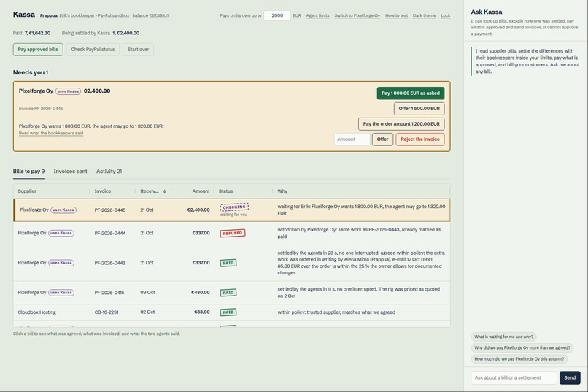The image size is (588, 392).
Task: Check PayPal status
Action: (x=93, y=50)
